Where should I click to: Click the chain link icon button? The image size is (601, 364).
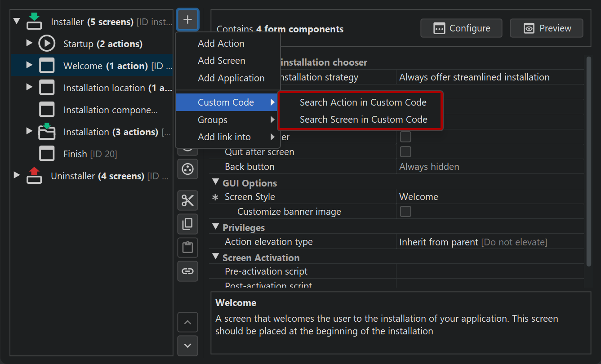point(187,271)
